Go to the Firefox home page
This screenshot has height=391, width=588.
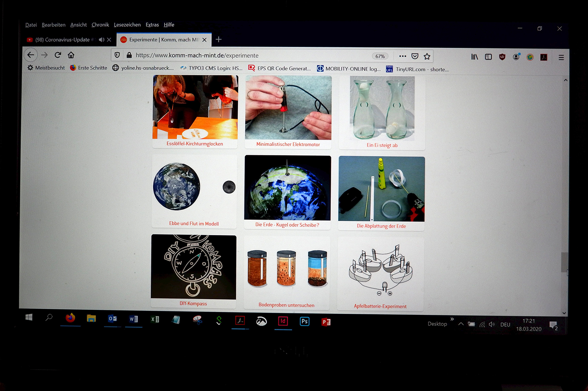71,55
